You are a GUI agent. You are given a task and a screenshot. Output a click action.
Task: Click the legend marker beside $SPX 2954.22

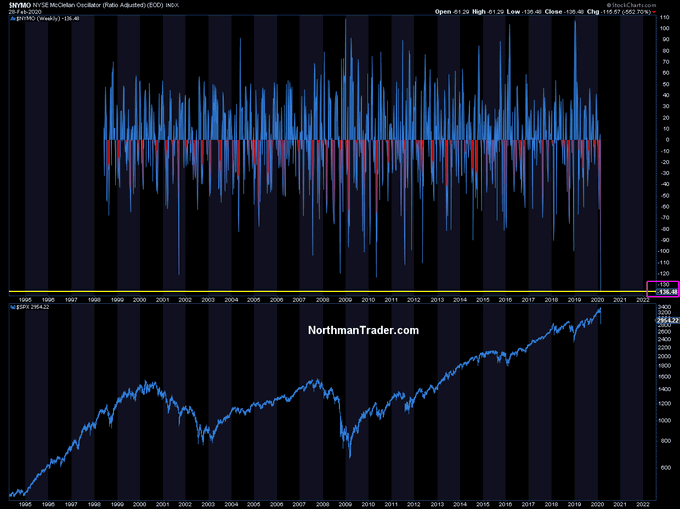pos(13,307)
